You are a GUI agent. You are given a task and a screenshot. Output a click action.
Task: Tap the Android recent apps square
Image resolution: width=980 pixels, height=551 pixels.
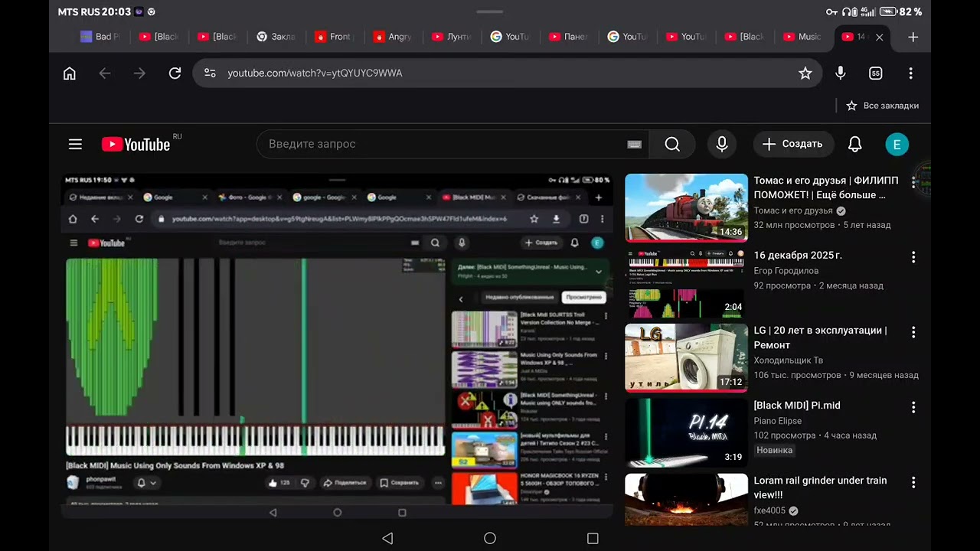pyautogui.click(x=593, y=538)
